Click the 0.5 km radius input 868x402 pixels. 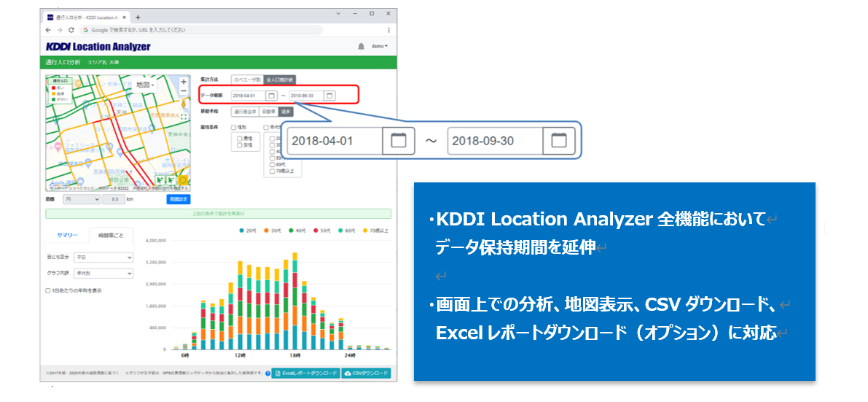[x=114, y=199]
